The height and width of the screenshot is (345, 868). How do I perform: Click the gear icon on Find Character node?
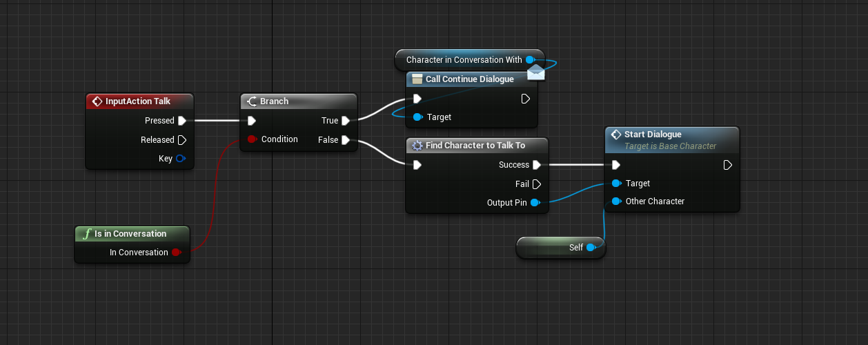coord(417,146)
